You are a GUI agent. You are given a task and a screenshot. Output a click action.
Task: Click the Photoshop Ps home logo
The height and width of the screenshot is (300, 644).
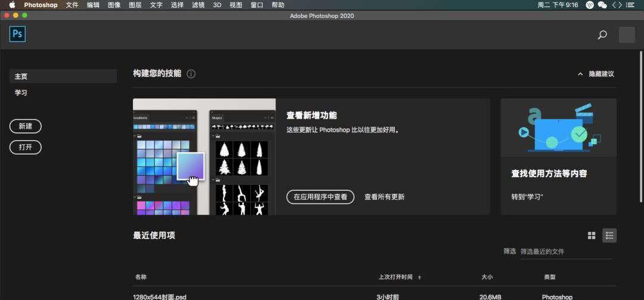tap(18, 34)
